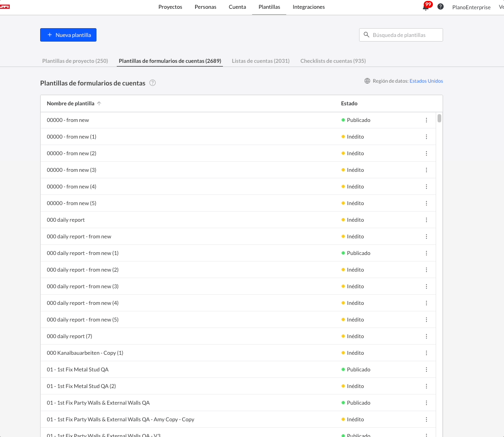Open the options menu for 000 daily report - from new (2)
Image resolution: width=504 pixels, height=437 pixels.
pyautogui.click(x=426, y=270)
